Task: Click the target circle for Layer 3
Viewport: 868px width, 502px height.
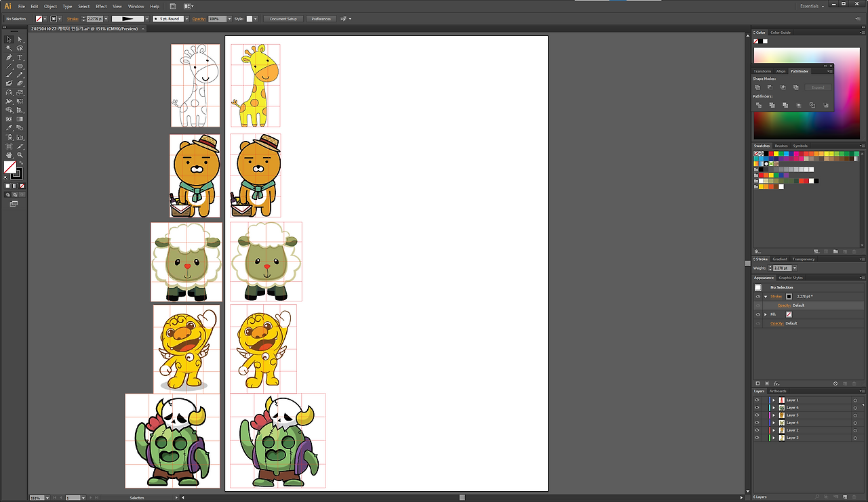Action: point(855,438)
